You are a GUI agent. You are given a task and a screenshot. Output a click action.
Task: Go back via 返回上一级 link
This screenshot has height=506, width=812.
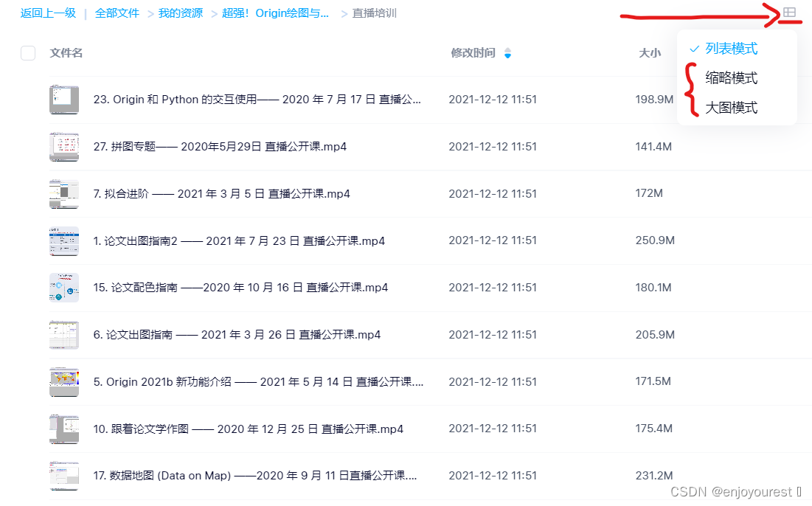click(x=48, y=13)
